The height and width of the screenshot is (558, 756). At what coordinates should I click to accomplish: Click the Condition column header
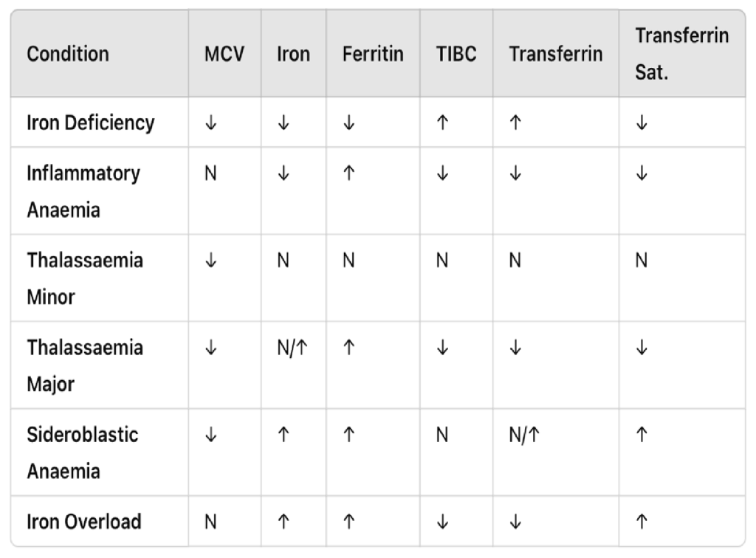point(67,54)
